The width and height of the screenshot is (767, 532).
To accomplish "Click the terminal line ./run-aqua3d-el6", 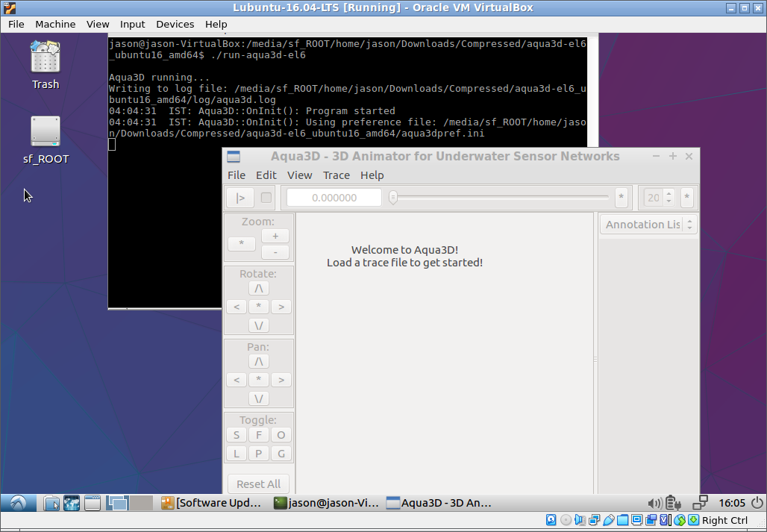I will coord(258,54).
